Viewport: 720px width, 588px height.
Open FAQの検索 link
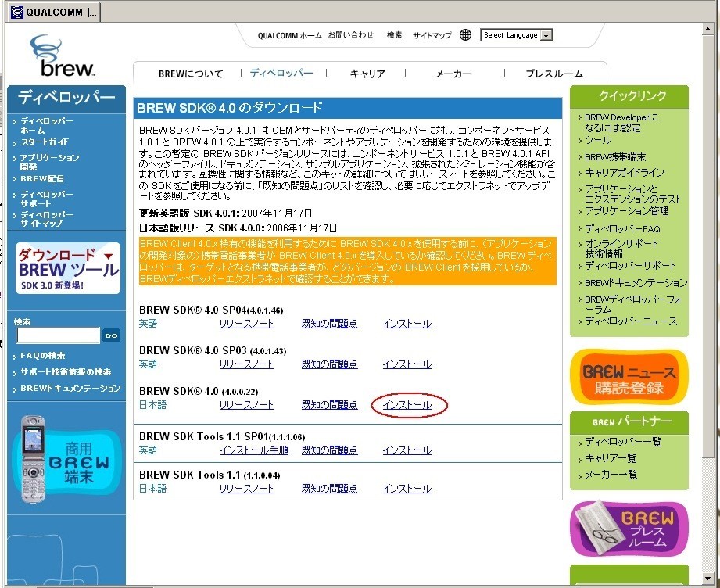[43, 356]
